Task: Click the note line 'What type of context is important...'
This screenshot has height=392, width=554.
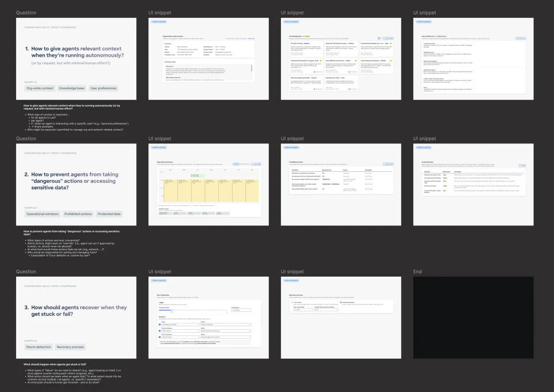Action: click(48, 115)
